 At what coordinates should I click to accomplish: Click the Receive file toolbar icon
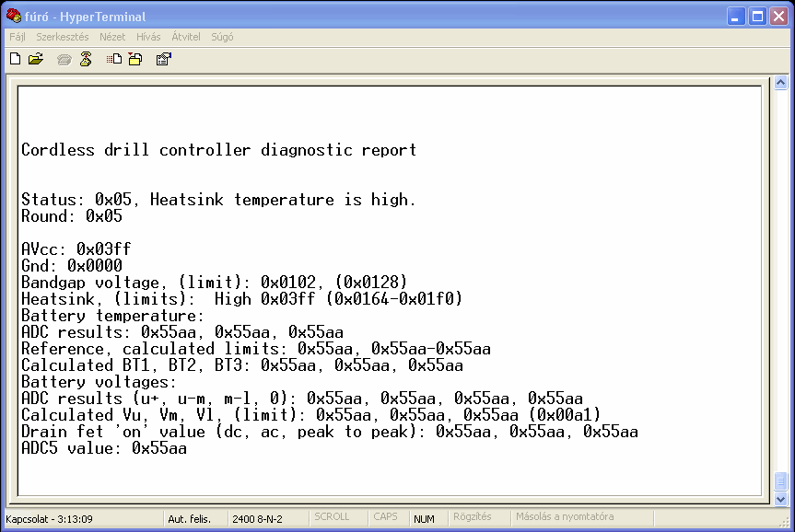pyautogui.click(x=135, y=59)
